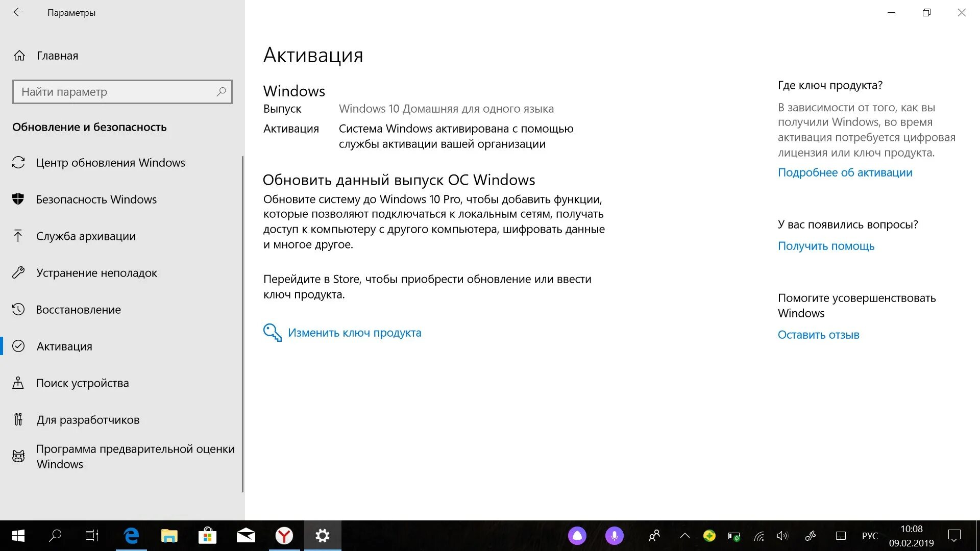
Task: Minimize the Параметры window
Action: point(892,12)
